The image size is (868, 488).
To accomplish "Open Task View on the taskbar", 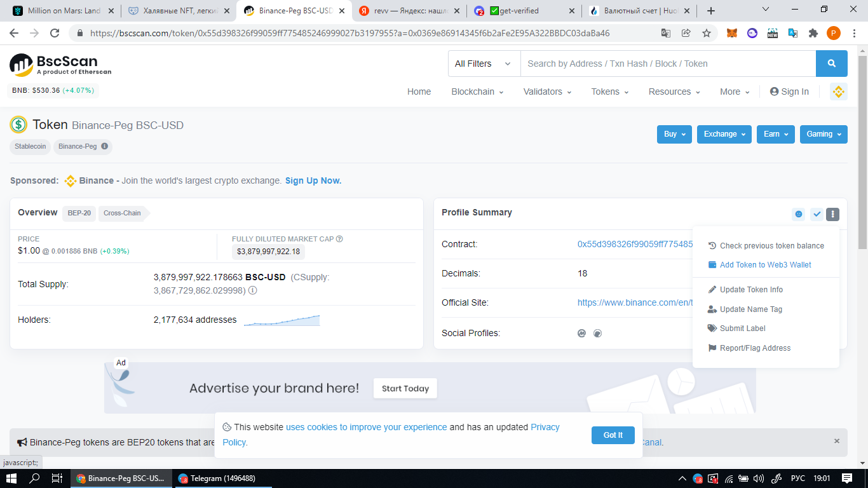I will [57, 478].
